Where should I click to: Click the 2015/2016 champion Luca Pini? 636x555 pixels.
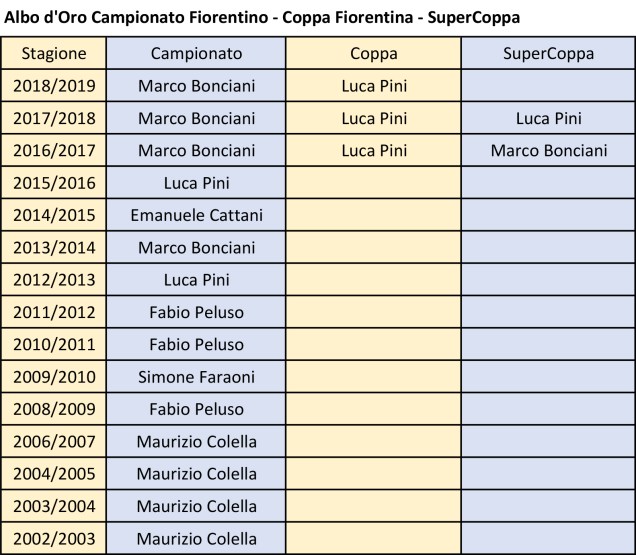196,183
